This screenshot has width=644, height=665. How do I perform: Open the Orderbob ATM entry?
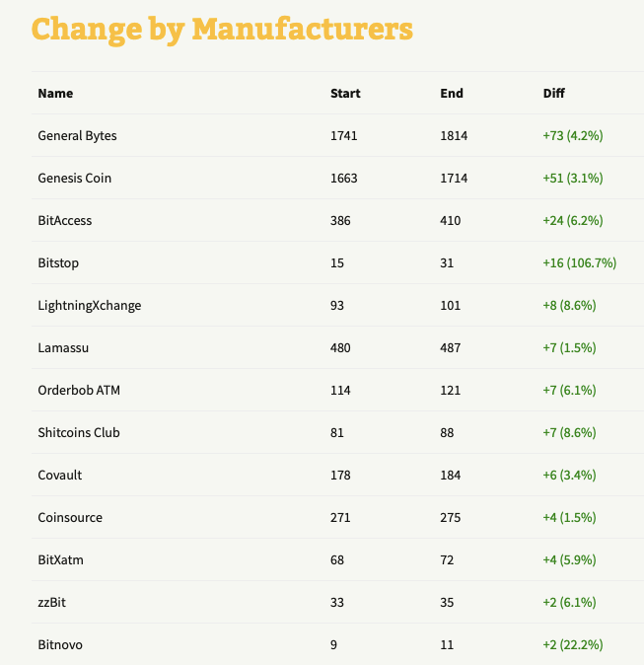[x=79, y=391]
